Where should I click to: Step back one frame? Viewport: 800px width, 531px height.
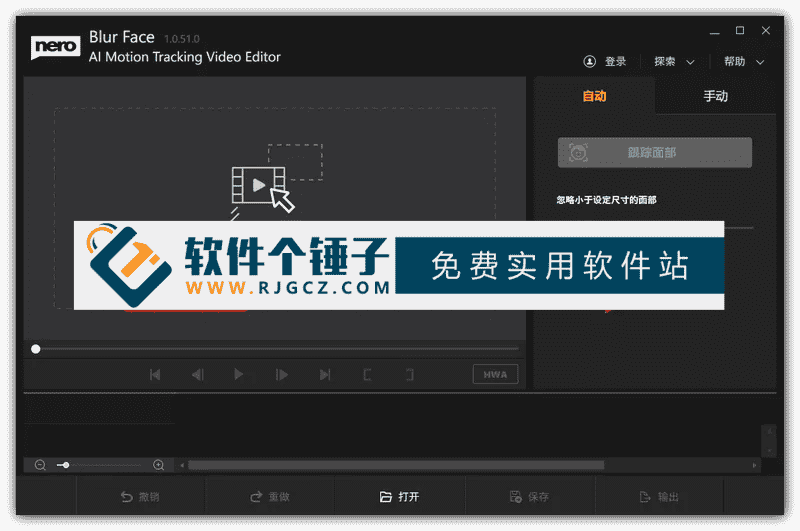tap(198, 375)
